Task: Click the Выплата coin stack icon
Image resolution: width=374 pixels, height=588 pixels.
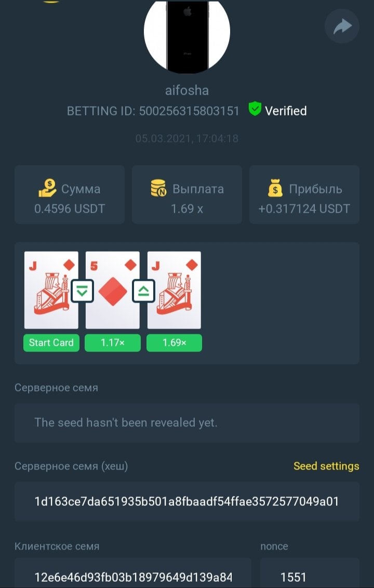Action: [x=158, y=188]
